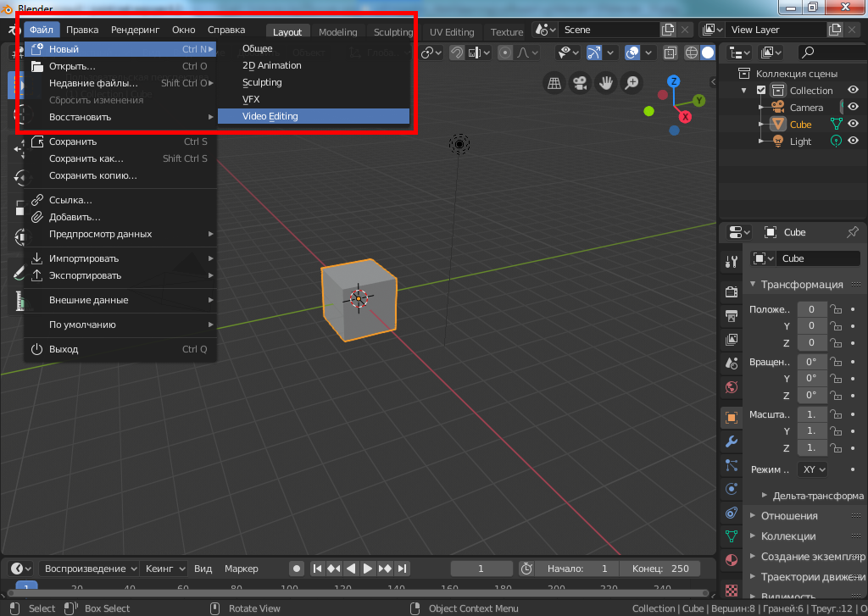Screen dimensions: 868x616
Task: Expand the Отношения panel
Action: pyautogui.click(x=788, y=516)
